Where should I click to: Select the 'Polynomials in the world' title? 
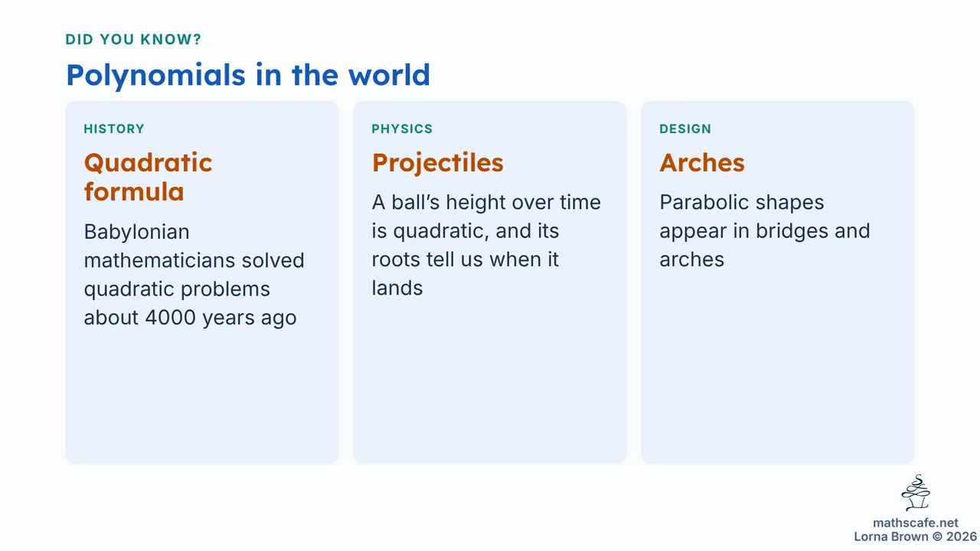248,74
